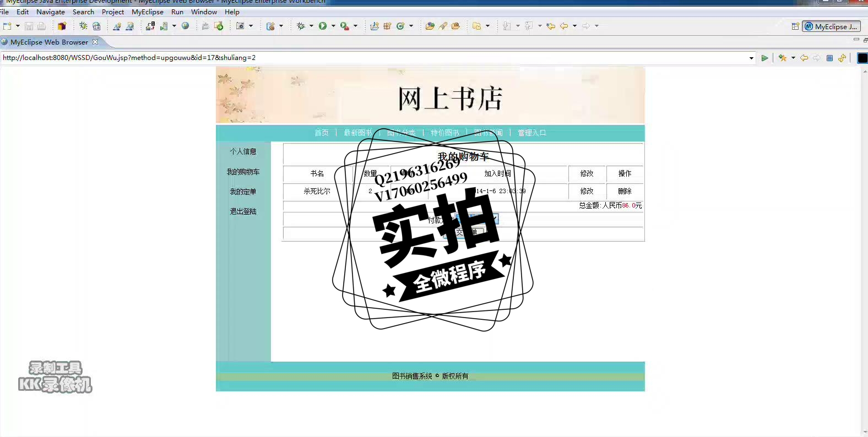Image resolution: width=868 pixels, height=437 pixels.
Task: Open the Run menu
Action: (x=177, y=12)
